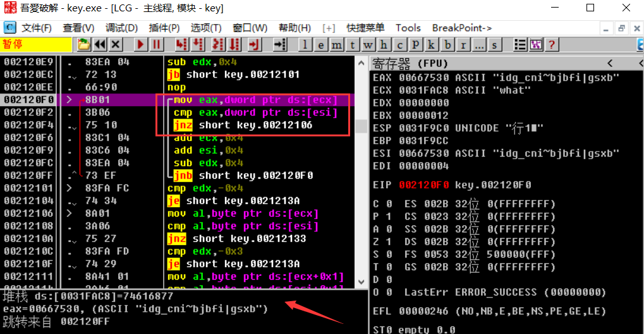Image resolution: width=644 pixels, height=334 pixels.
Task: Open the BreakPoint-> menu
Action: click(x=462, y=28)
